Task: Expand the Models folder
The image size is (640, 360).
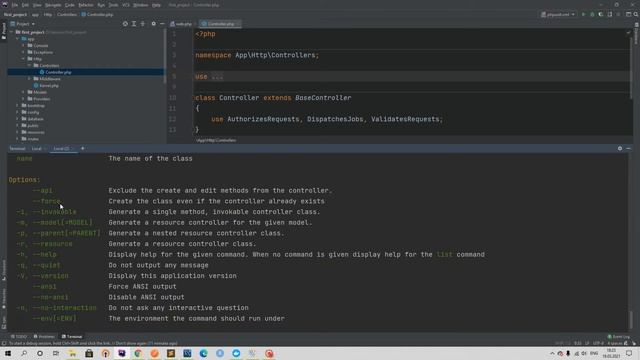Action: (x=24, y=92)
